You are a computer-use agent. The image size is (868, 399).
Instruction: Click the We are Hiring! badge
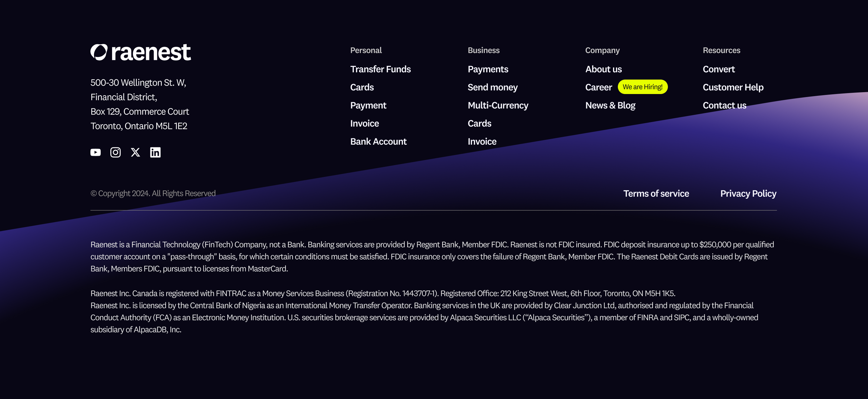tap(642, 87)
